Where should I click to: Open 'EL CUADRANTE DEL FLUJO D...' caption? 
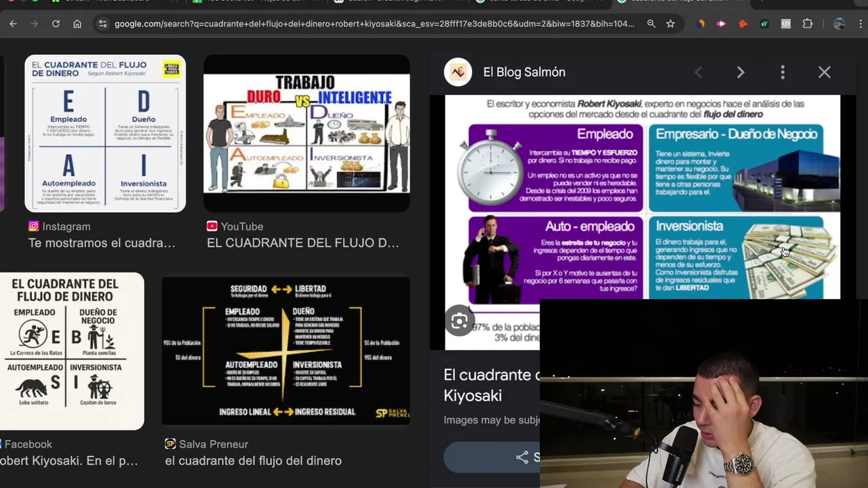[302, 243]
